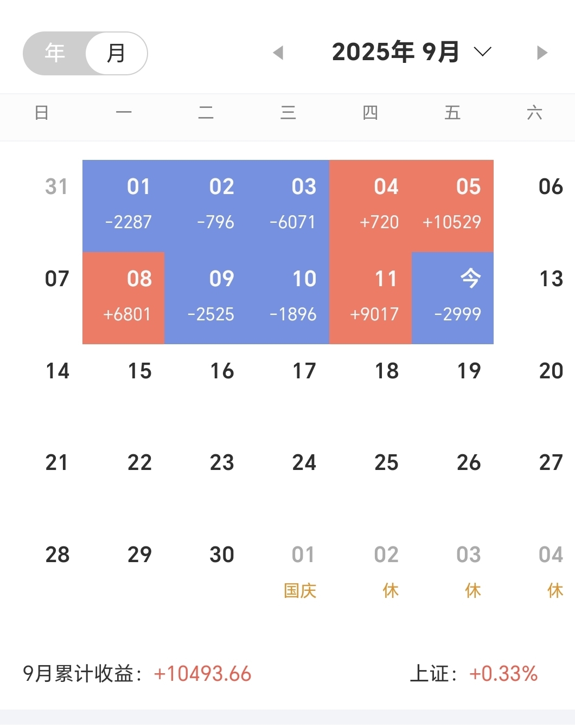Select September 03 with -6071 loss
575x728 pixels.
(x=288, y=205)
